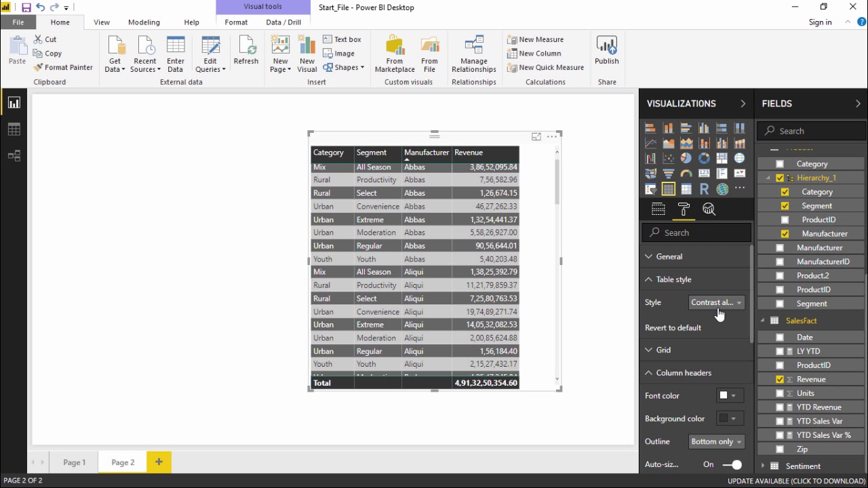Click the Refresh ribbon button

246,51
